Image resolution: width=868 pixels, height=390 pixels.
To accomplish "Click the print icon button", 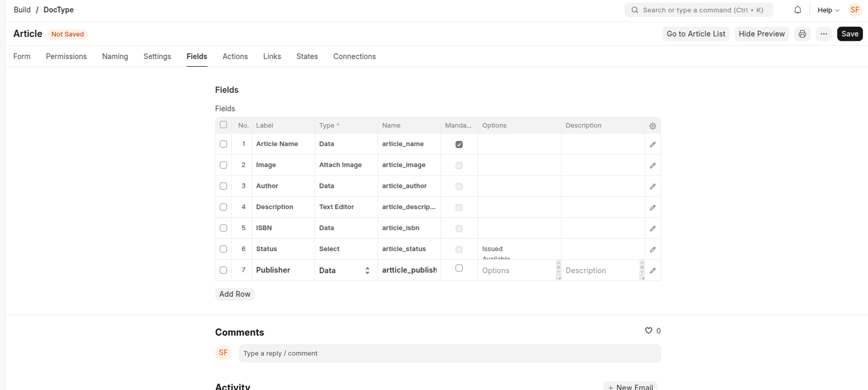I will pyautogui.click(x=802, y=34).
